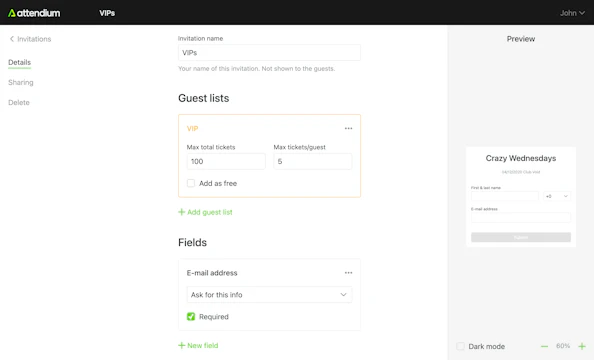Open the John user account menu
This screenshot has height=360, width=594.
click(x=572, y=13)
